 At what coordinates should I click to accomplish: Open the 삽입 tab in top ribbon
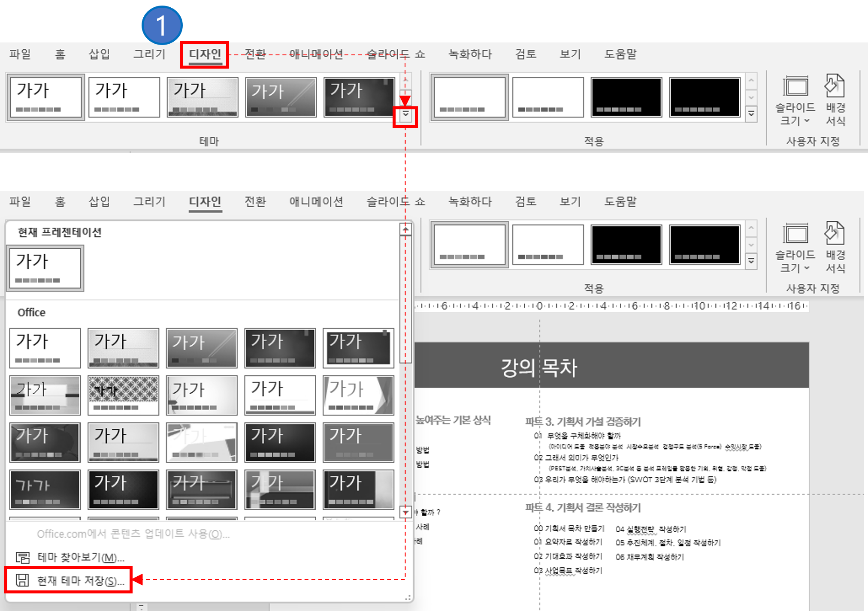click(x=99, y=54)
